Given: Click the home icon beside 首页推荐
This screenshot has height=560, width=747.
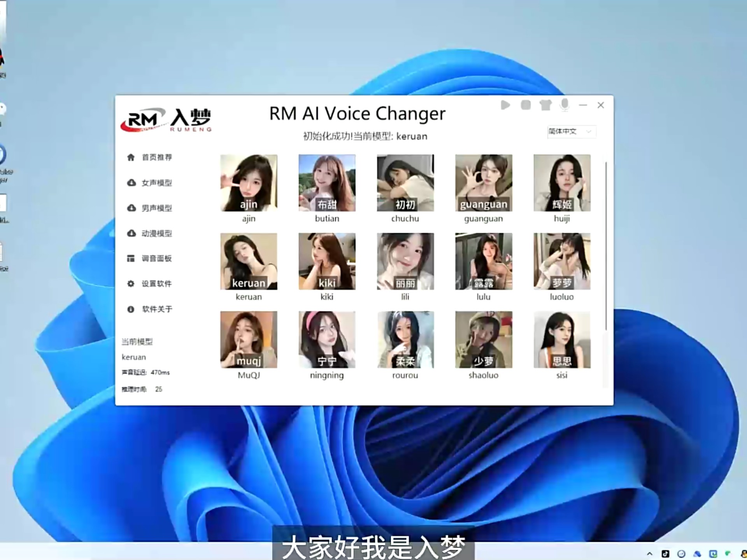Looking at the screenshot, I should tap(131, 157).
